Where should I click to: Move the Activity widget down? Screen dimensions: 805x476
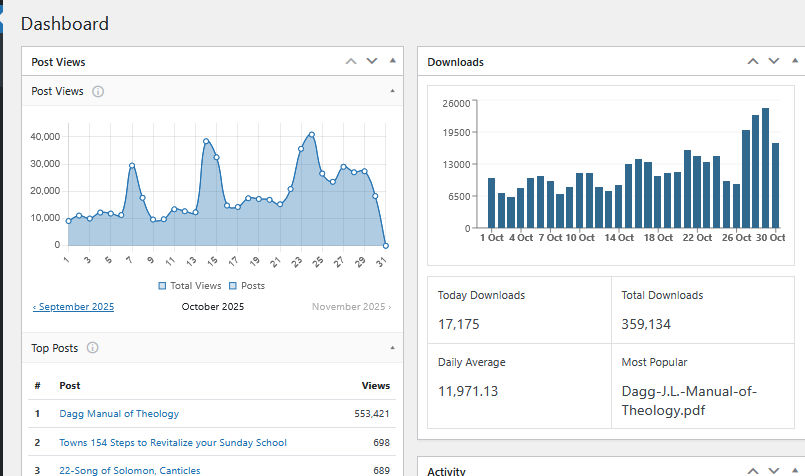(x=773, y=468)
